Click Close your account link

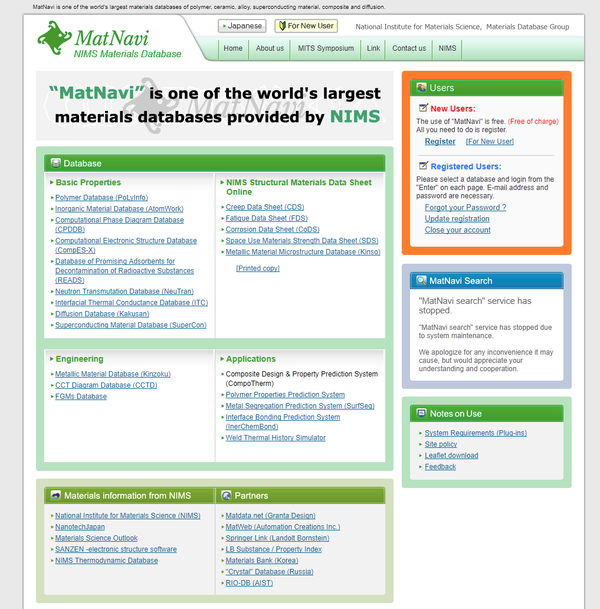click(457, 230)
